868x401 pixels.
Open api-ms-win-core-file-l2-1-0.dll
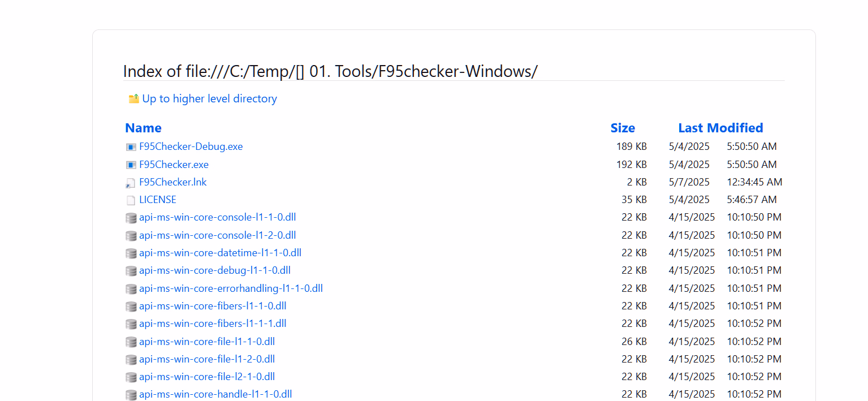pos(207,377)
